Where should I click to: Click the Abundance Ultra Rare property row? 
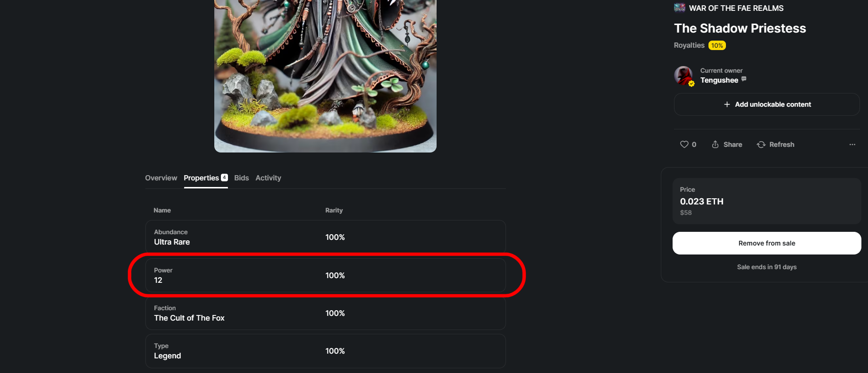click(x=325, y=237)
